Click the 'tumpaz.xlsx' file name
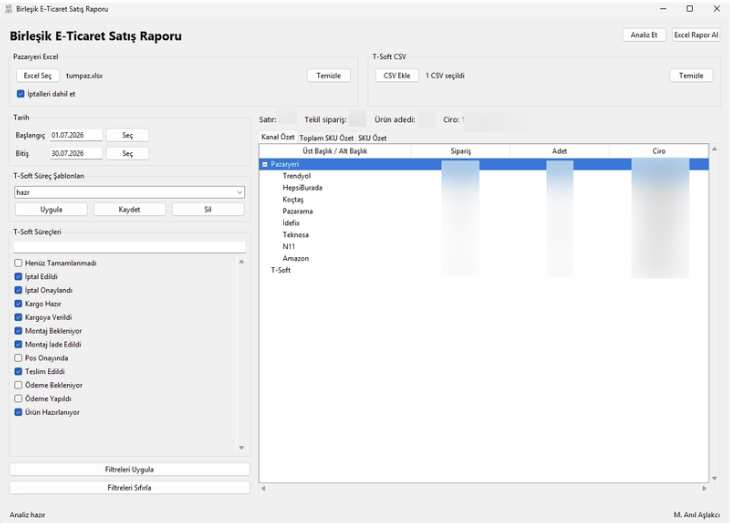The image size is (730, 523). (84, 75)
